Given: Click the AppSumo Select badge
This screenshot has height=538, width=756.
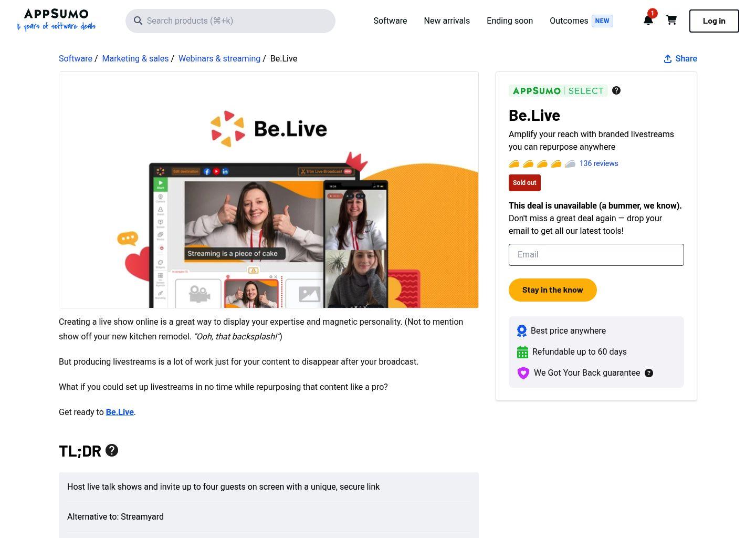Looking at the screenshot, I should pos(558,91).
